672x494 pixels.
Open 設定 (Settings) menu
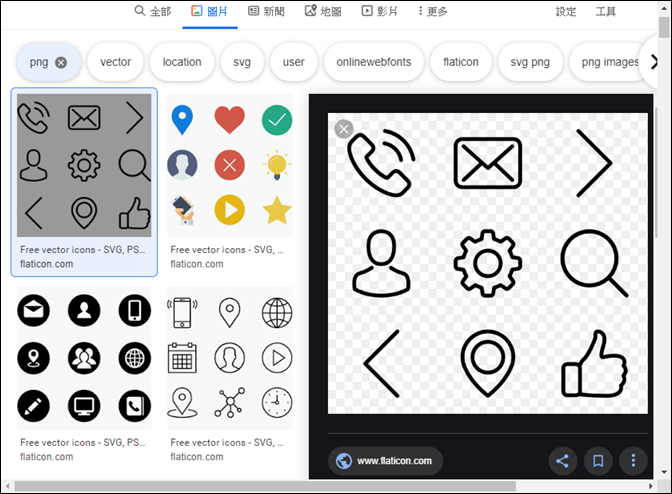566,12
